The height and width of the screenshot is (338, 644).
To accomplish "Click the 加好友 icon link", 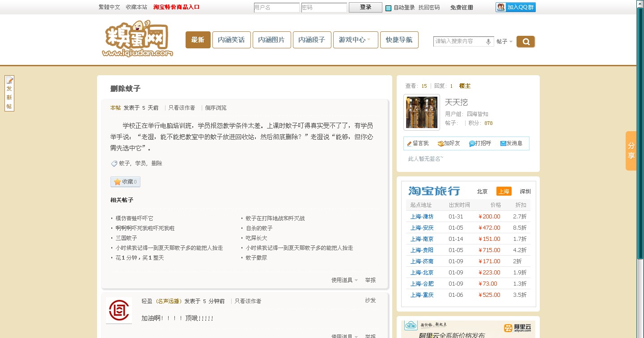I will tap(449, 143).
